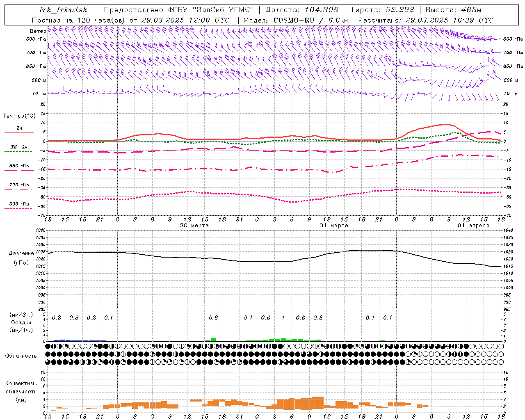Click 1040 on left pressure axis

40,230
